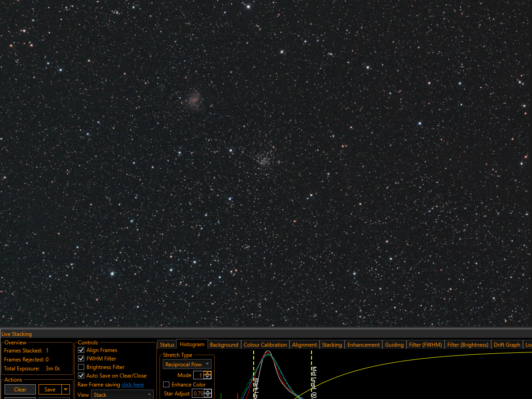Click the Frames Stacked value text
Screen dimensions: 532x399
(x=47, y=351)
